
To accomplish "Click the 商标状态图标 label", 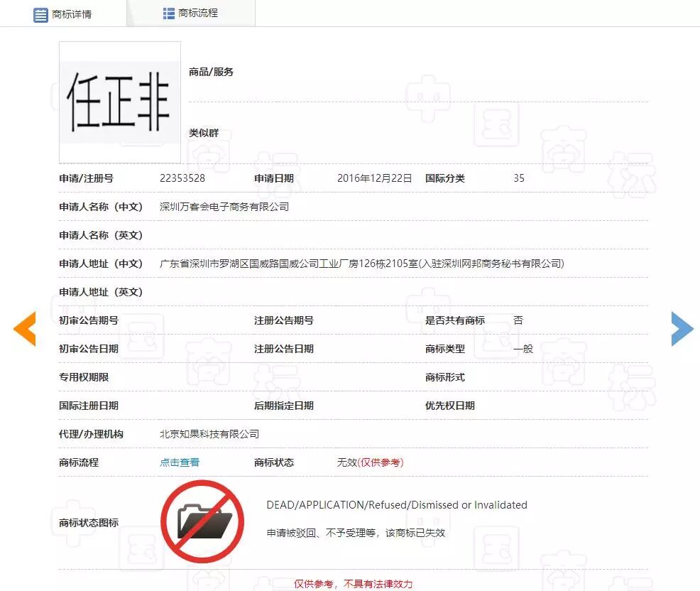I will tap(89, 523).
